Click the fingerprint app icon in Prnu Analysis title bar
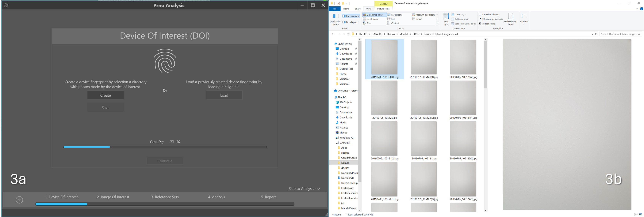The width and height of the screenshot is (644, 217). click(6, 5)
